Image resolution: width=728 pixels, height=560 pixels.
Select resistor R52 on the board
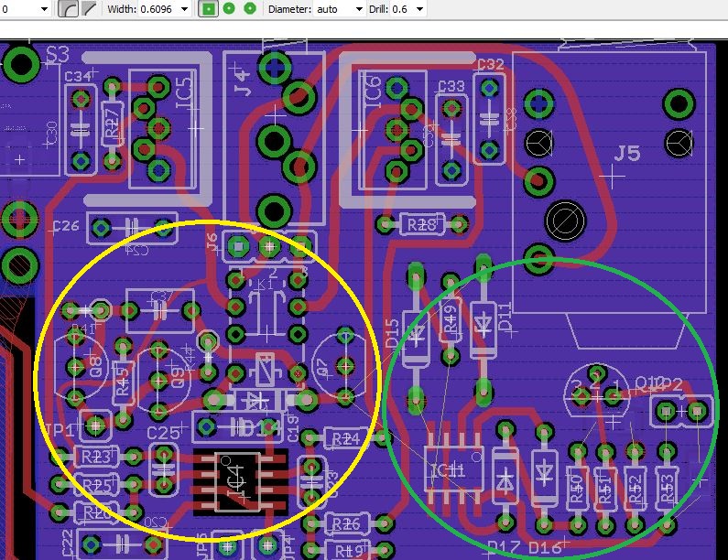635,488
